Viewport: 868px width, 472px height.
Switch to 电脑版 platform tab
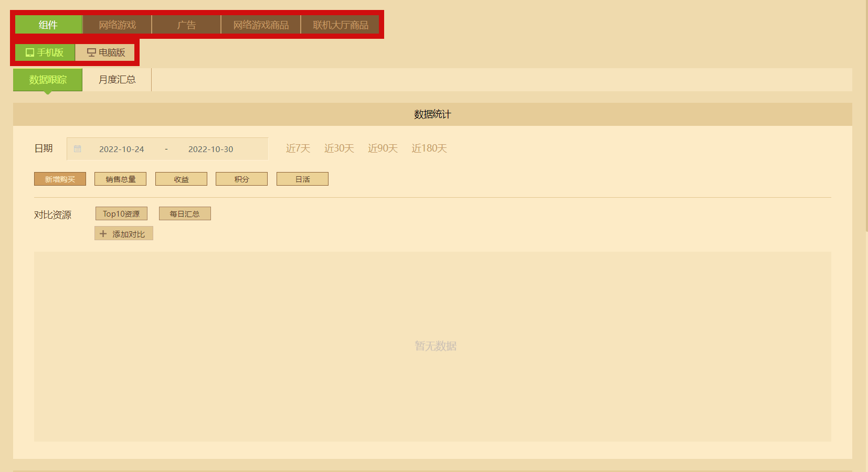click(105, 52)
